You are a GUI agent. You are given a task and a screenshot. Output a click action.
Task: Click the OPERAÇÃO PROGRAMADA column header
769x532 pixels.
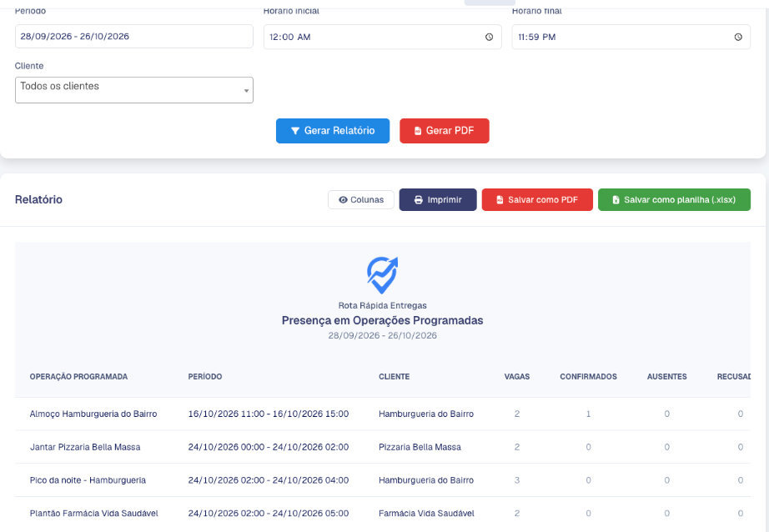point(78,377)
